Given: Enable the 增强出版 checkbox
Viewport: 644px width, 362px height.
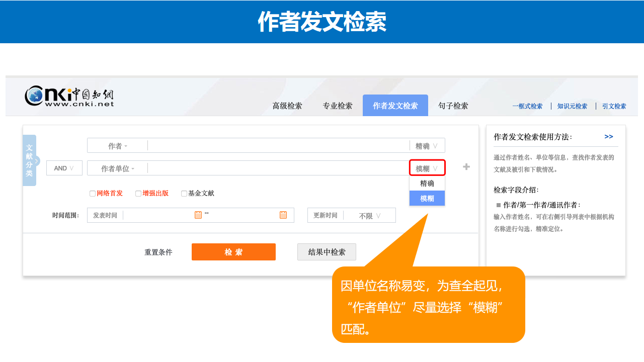Looking at the screenshot, I should pyautogui.click(x=138, y=194).
